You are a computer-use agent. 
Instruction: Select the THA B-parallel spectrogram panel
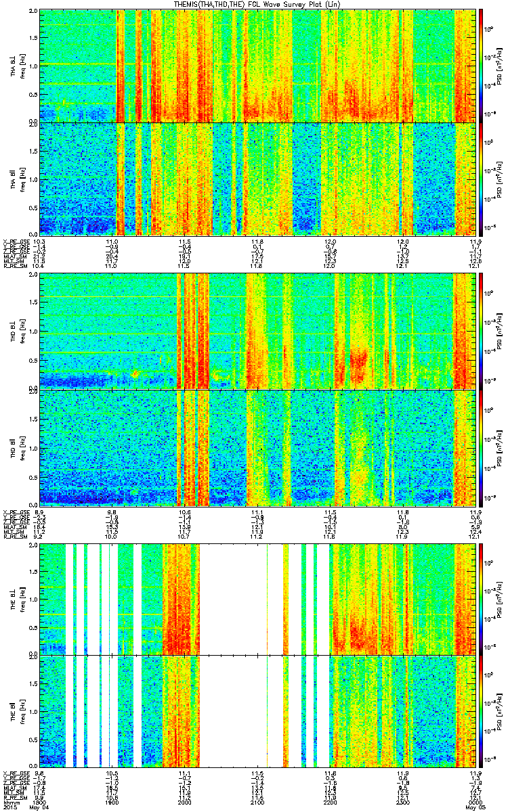tap(257, 178)
